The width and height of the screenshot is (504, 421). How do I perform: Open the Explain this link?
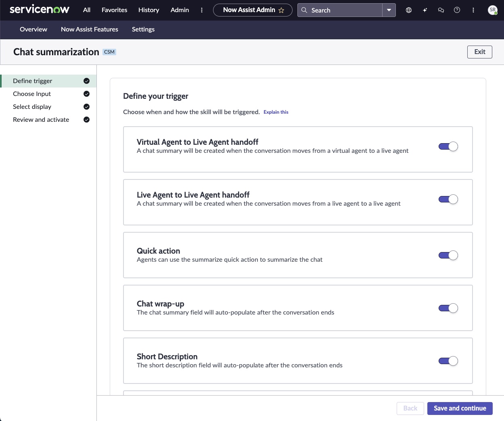pos(276,112)
